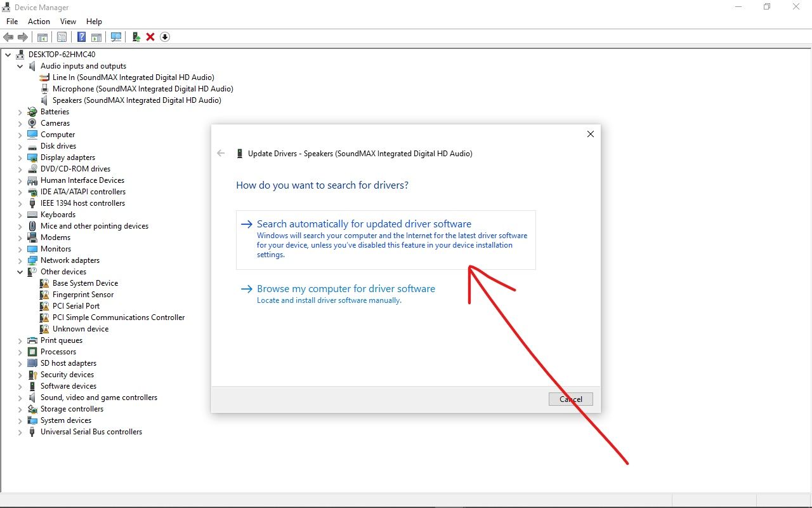
Task: Expand the Display adapters category
Action: [x=20, y=157]
